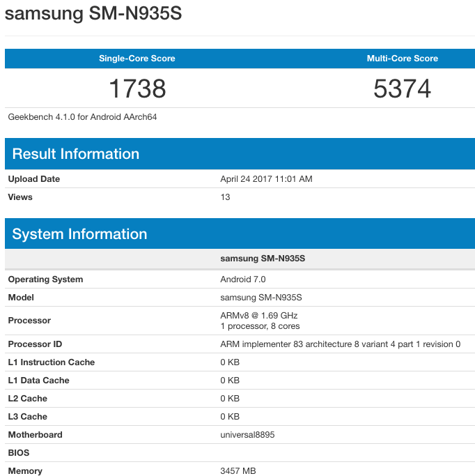Click the Memory row label
This screenshot has height=476, width=475.
tap(25, 471)
